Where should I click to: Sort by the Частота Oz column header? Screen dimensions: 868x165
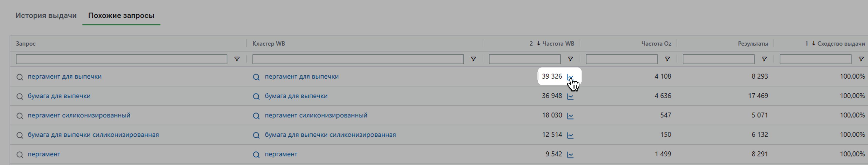point(656,43)
